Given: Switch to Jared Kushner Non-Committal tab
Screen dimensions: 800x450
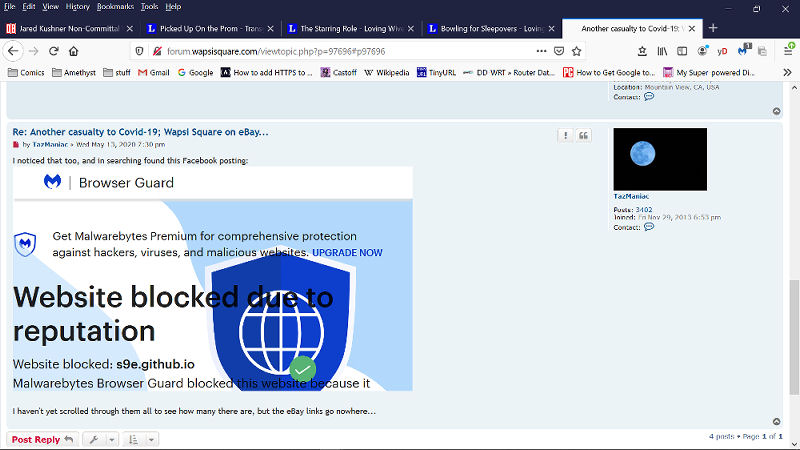Looking at the screenshot, I should tap(69, 29).
